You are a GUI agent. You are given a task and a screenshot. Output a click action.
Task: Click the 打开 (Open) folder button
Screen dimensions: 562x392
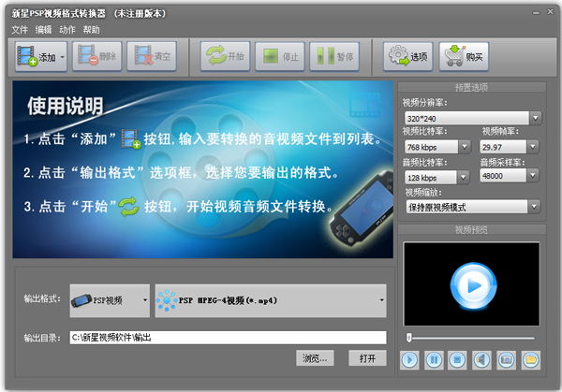[x=367, y=358]
